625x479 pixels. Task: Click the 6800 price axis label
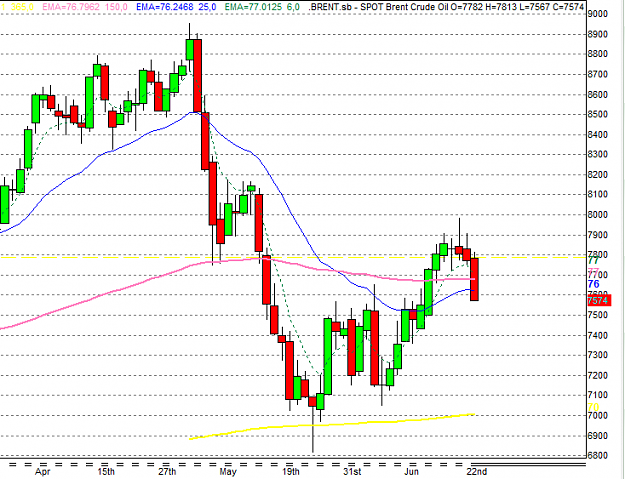597,455
